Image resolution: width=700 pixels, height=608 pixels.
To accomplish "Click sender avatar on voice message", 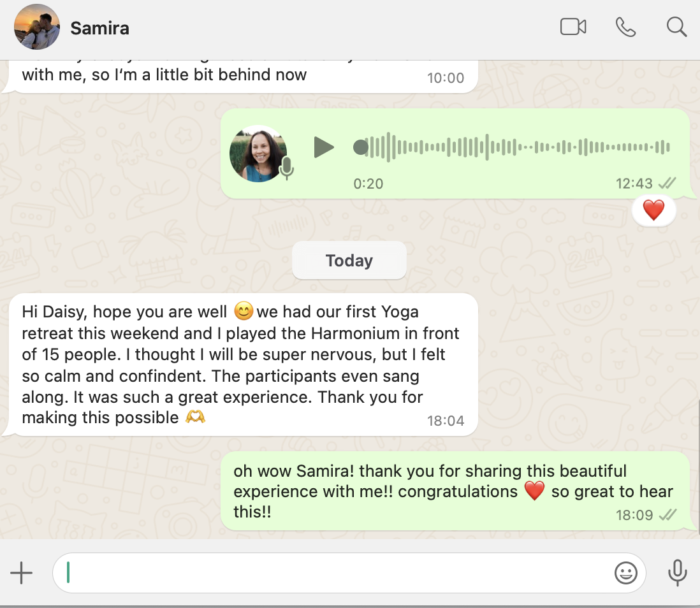I will point(258,154).
